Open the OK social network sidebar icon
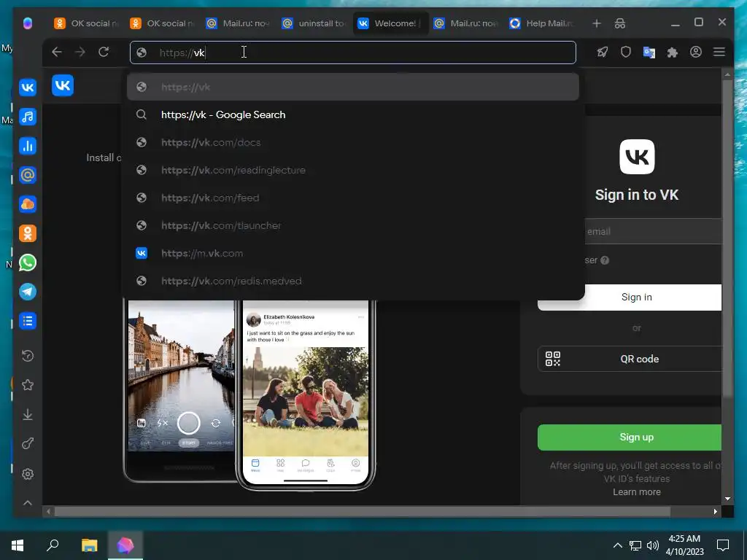747x560 pixels. tap(28, 233)
